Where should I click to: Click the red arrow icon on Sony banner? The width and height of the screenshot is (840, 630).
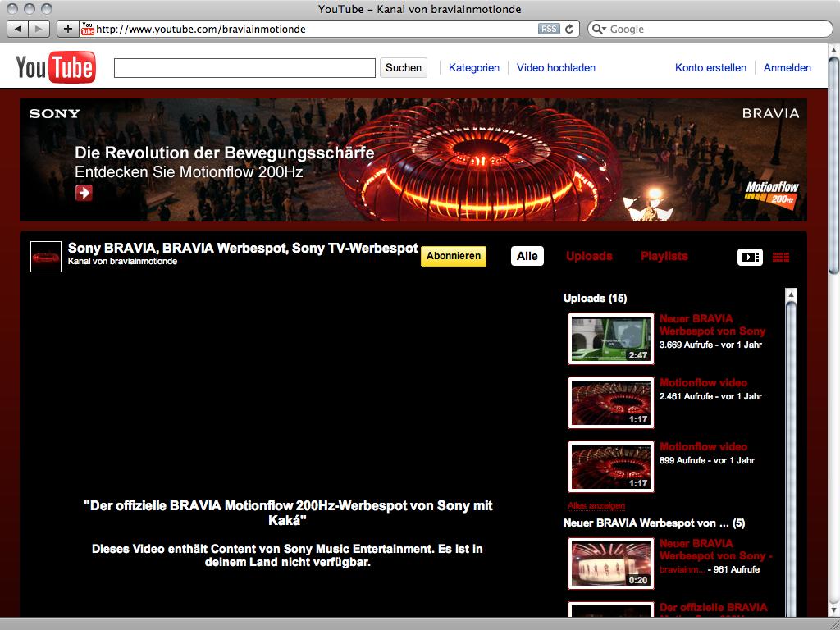pyautogui.click(x=84, y=193)
